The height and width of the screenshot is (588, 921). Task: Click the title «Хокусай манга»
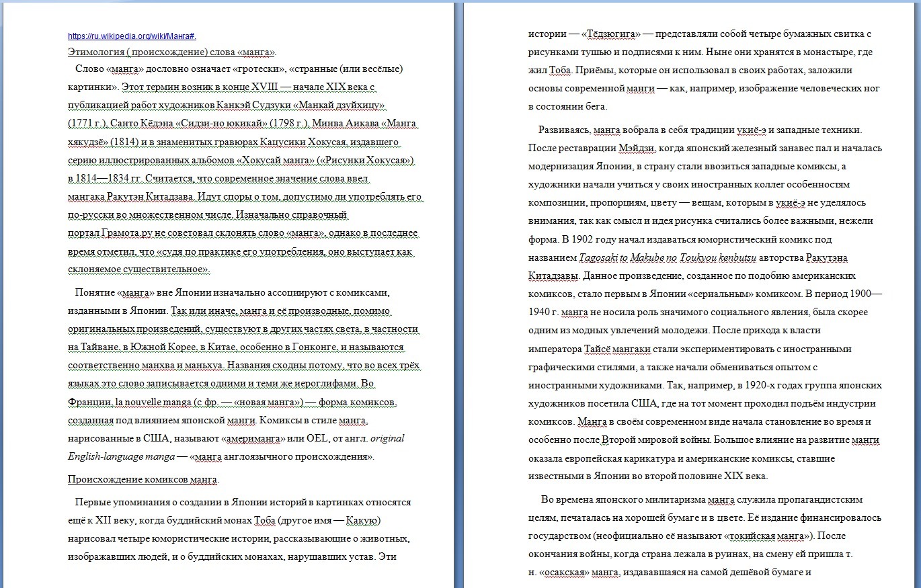(277, 161)
